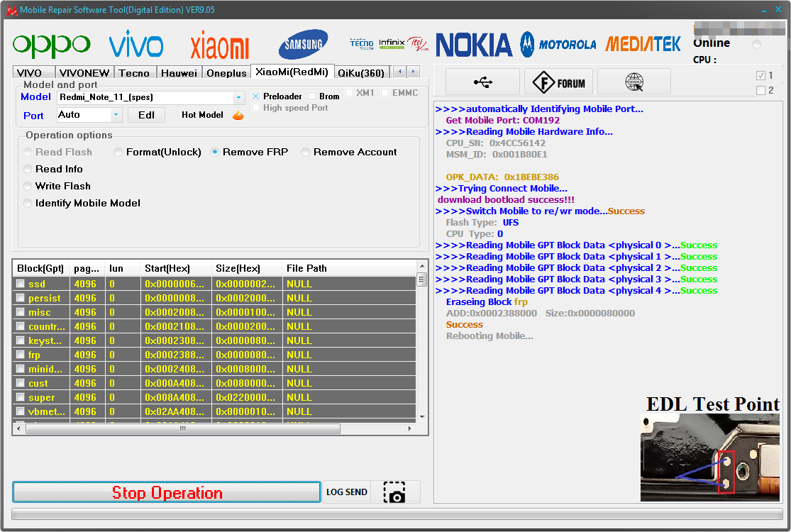Click the Tecno brand logo
This screenshot has height=532, width=791.
(x=362, y=44)
